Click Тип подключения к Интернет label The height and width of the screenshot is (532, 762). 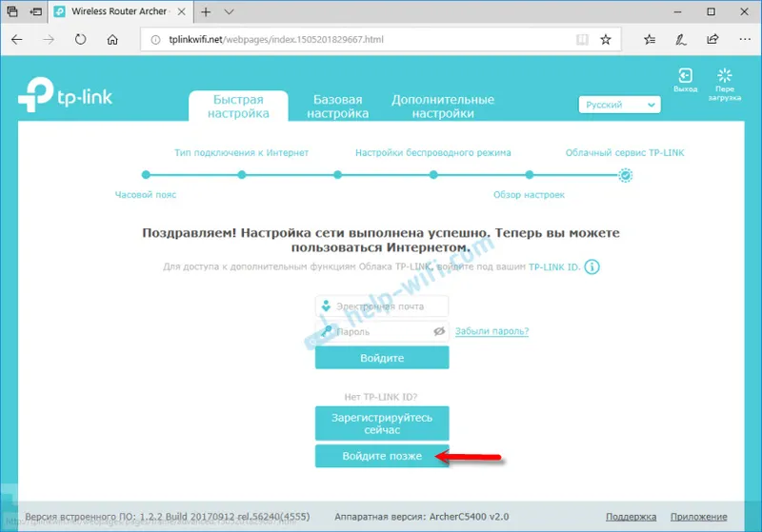point(242,153)
